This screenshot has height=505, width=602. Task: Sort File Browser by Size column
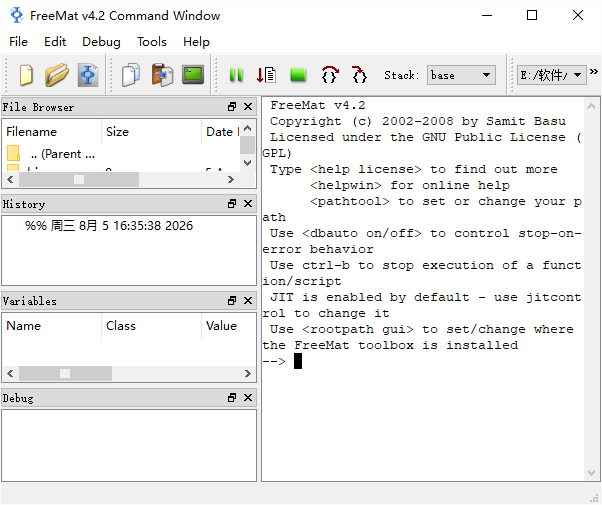click(151, 132)
